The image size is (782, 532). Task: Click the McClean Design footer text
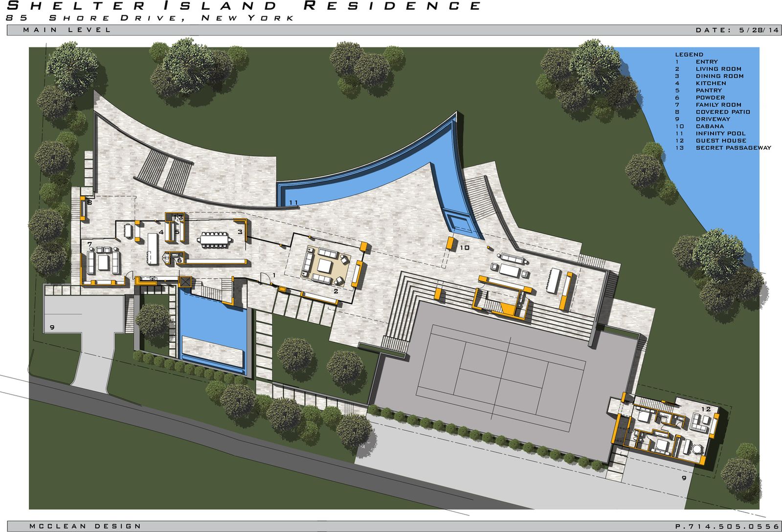click(85, 526)
